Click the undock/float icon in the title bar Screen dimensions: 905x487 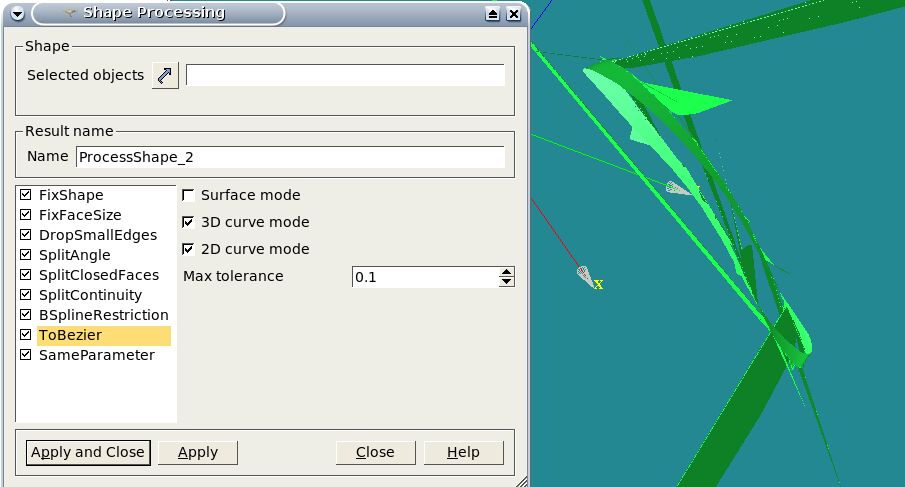click(x=492, y=14)
